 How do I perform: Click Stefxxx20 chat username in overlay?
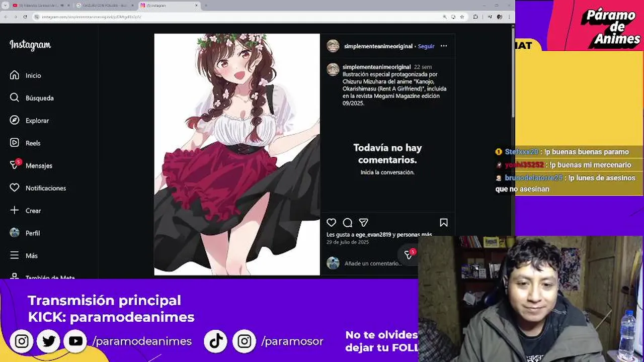coord(522,152)
